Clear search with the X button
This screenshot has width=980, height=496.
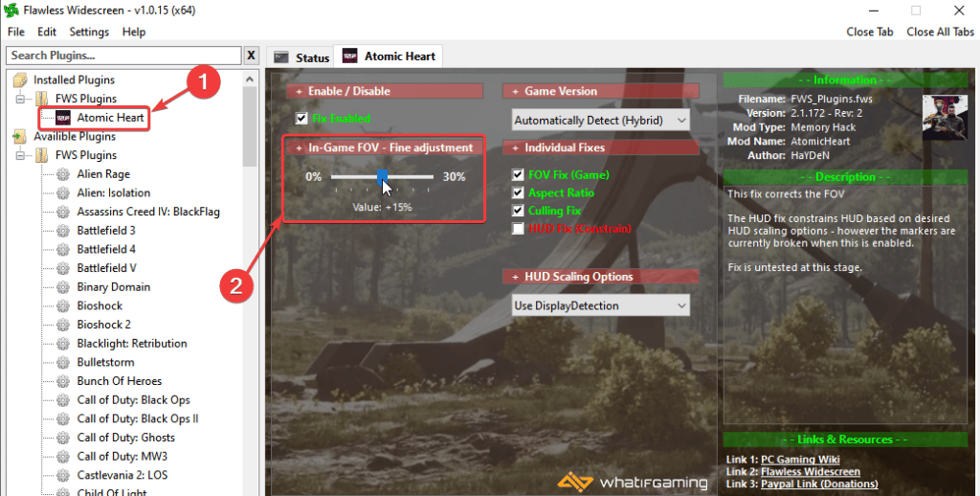point(251,55)
